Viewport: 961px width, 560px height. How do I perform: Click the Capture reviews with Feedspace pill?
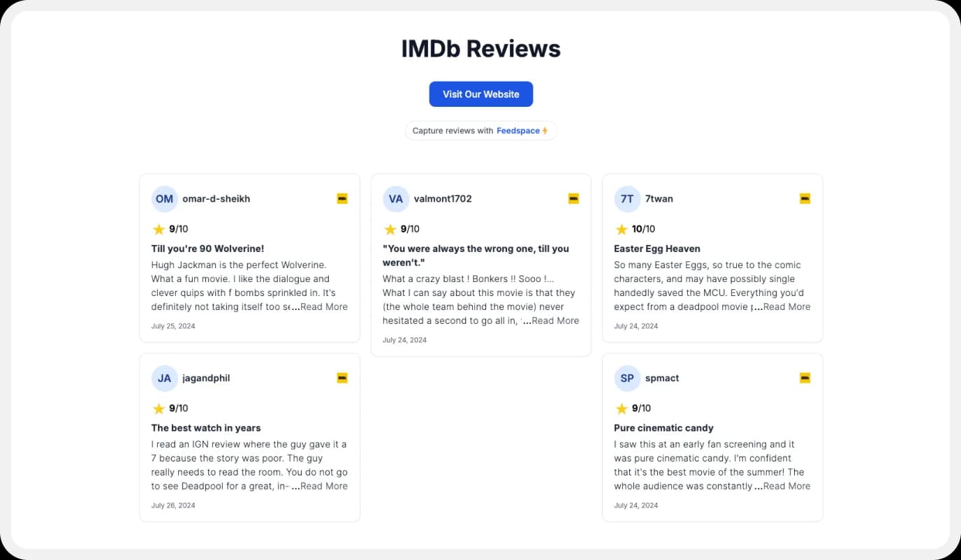(x=480, y=131)
